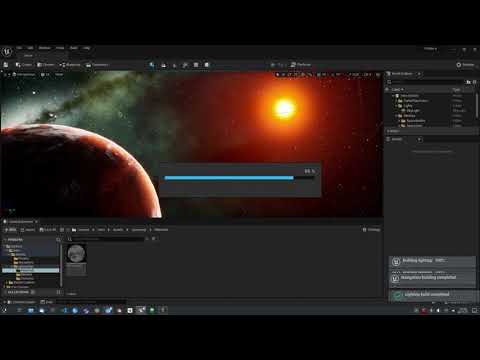Open the Lit view mode dropdown
The height and width of the screenshot is (360, 480).
click(x=45, y=75)
